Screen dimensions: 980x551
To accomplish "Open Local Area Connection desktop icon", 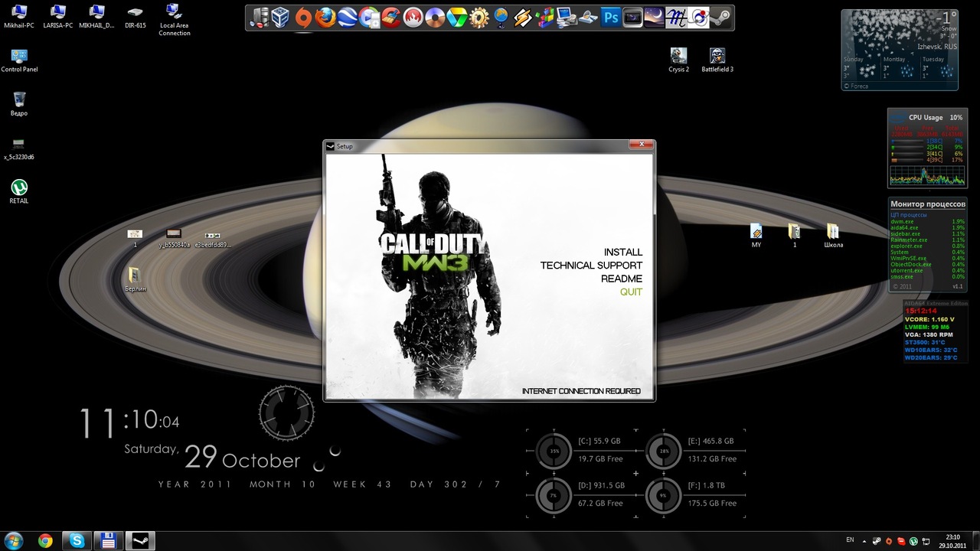I will click(174, 20).
